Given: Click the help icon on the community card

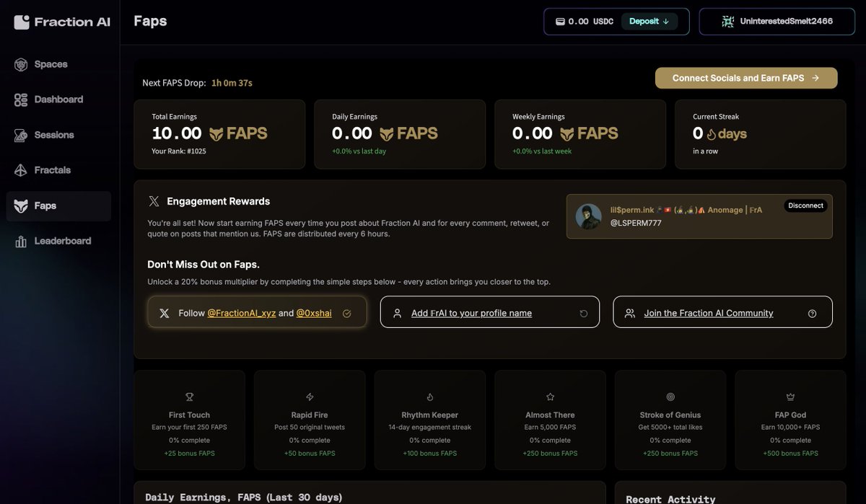Looking at the screenshot, I should pos(813,314).
